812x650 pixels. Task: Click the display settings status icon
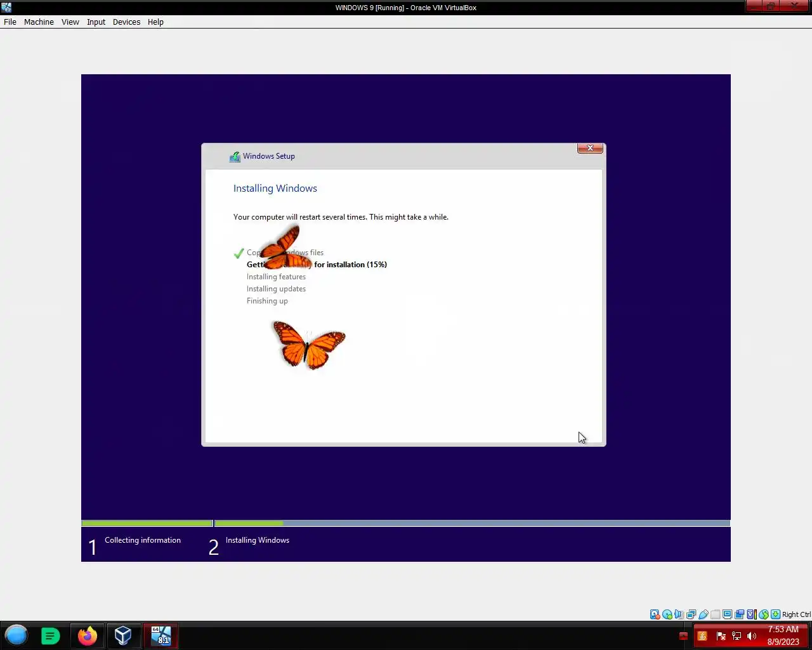727,614
